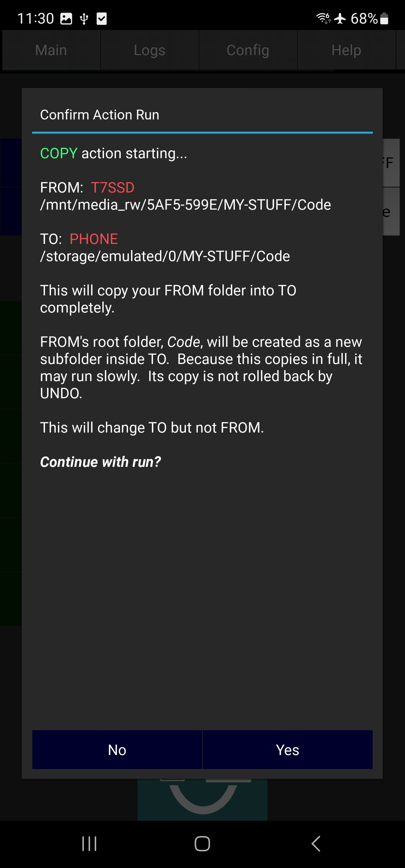Tap the clock showing 11:30
Image resolution: width=405 pixels, height=868 pixels.
tap(35, 19)
